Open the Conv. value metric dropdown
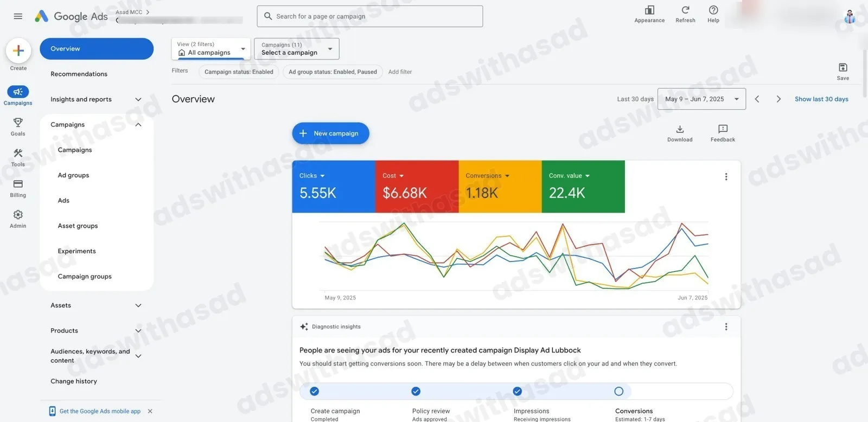This screenshot has height=422, width=868. (x=569, y=176)
